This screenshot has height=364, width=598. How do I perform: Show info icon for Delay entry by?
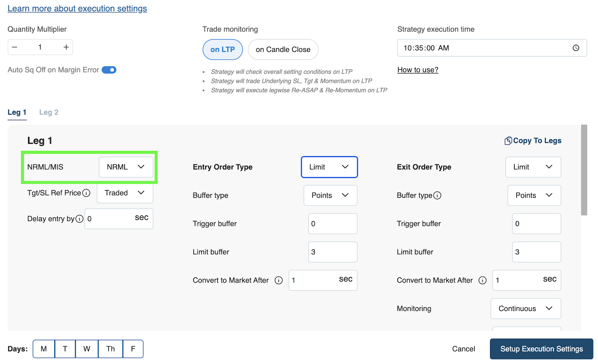coord(79,219)
